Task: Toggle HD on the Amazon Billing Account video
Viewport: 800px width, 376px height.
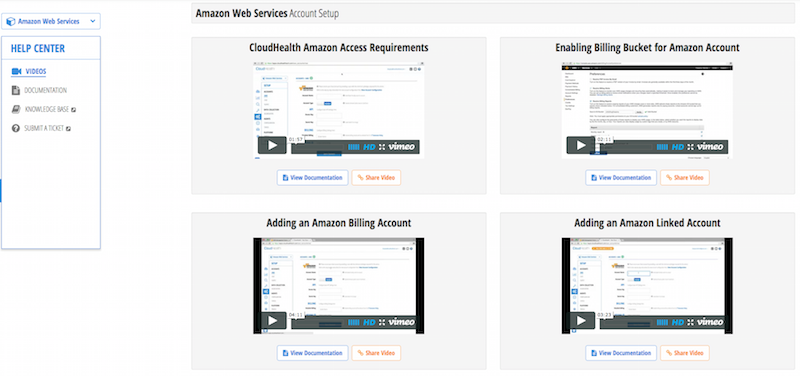Action: tap(369, 322)
